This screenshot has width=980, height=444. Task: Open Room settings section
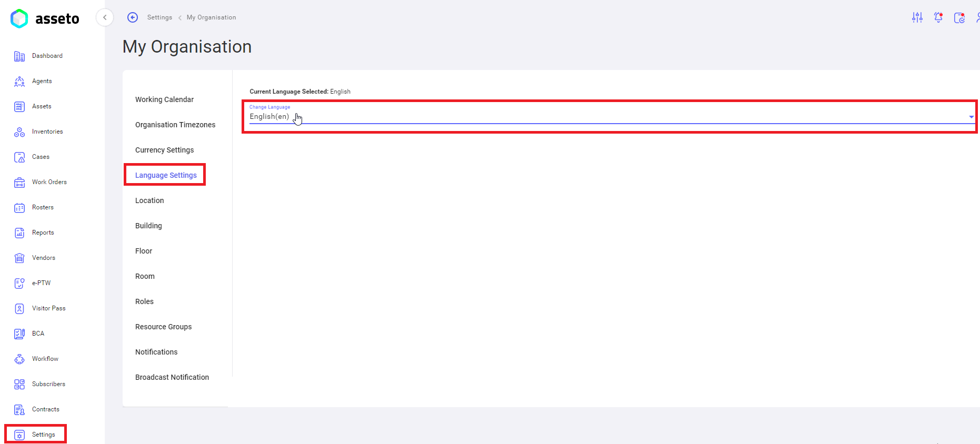pyautogui.click(x=145, y=276)
